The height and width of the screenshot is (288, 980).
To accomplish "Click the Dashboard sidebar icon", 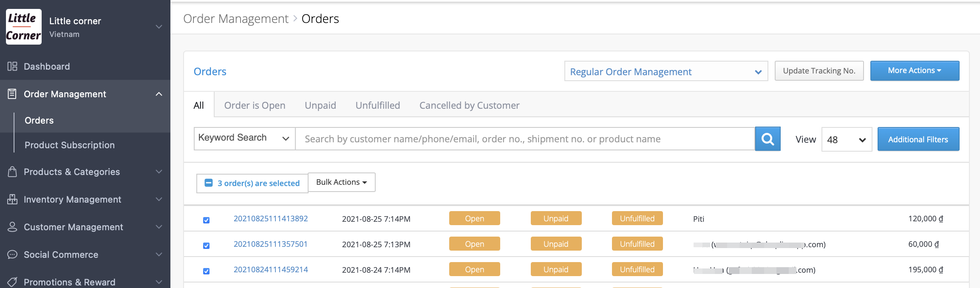I will click(x=12, y=66).
